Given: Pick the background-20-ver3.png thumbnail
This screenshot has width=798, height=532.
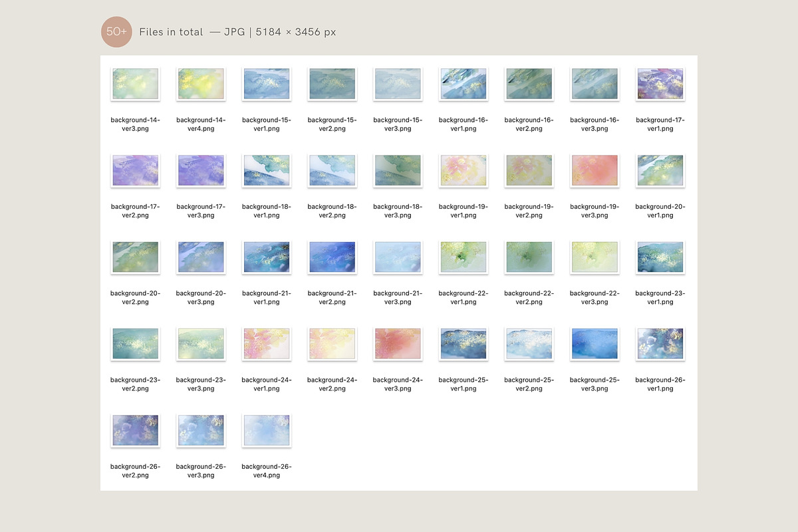Looking at the screenshot, I should pyautogui.click(x=201, y=257).
